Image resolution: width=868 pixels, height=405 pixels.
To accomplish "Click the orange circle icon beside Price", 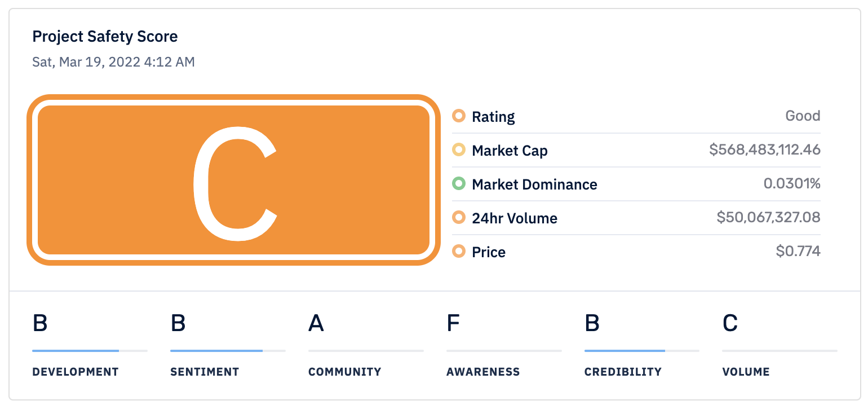I will tap(459, 251).
